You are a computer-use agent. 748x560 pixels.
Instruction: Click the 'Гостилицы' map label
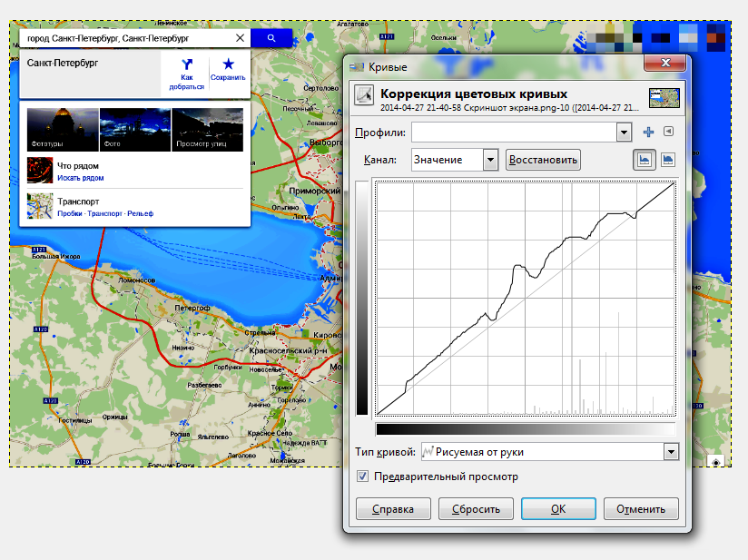75,420
